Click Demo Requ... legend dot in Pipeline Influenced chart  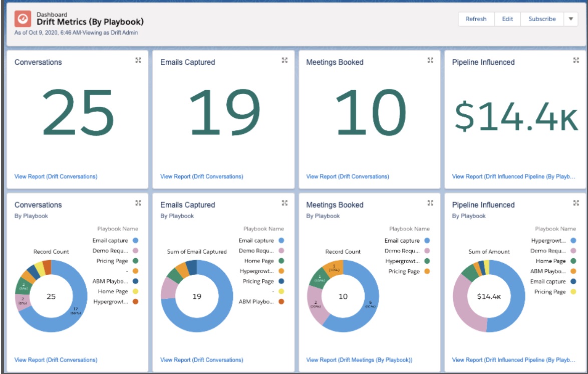pos(573,251)
